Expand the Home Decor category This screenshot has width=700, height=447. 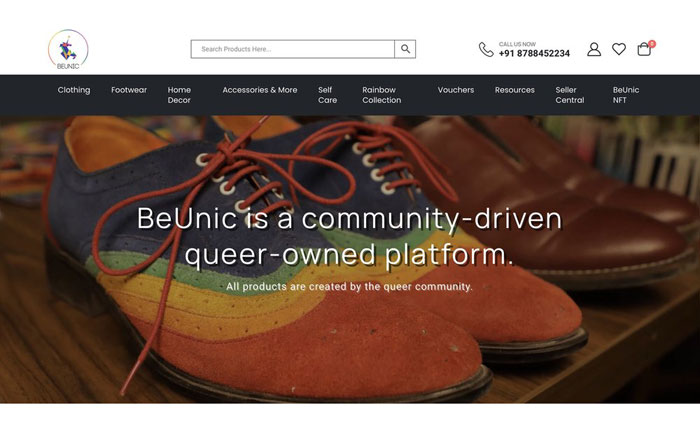(179, 95)
